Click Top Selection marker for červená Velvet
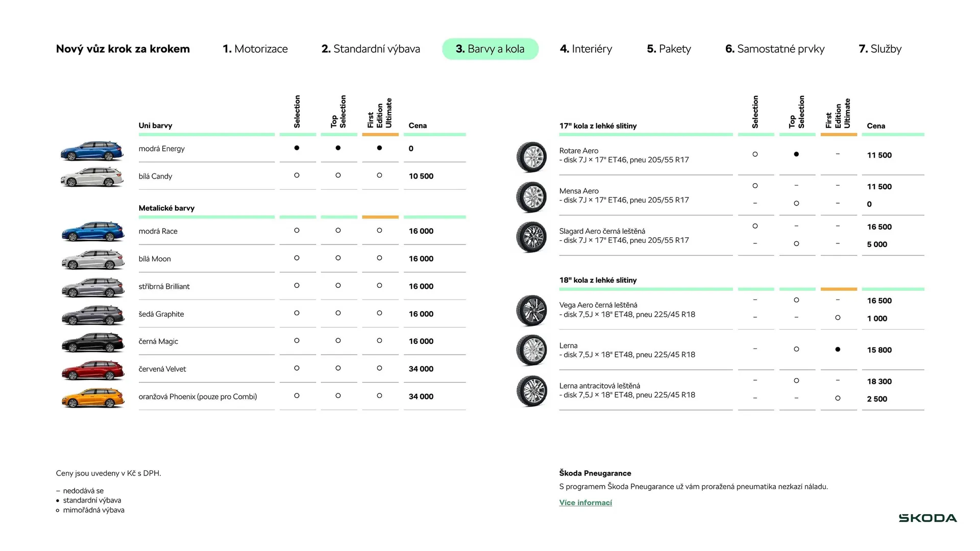The width and height of the screenshot is (980, 551). (x=338, y=368)
